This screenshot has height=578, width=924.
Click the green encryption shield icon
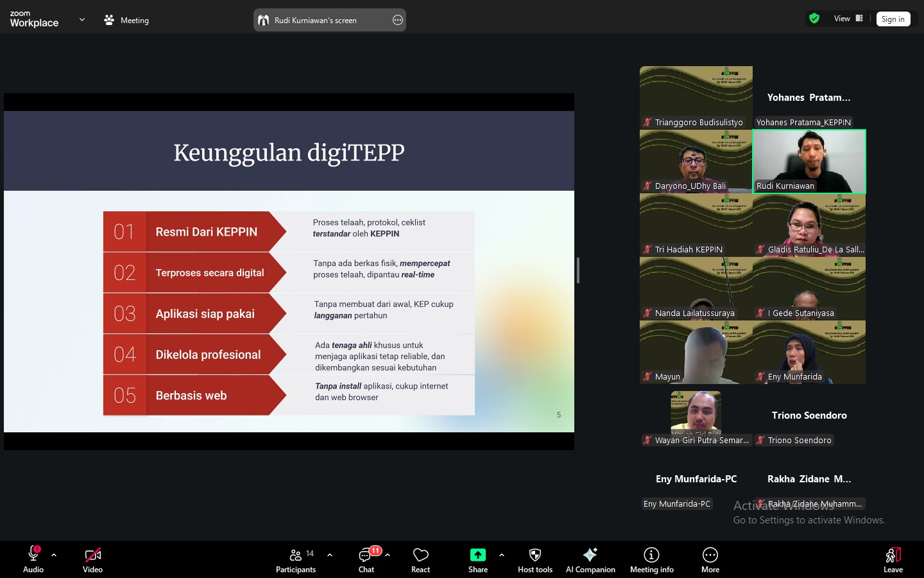point(814,19)
